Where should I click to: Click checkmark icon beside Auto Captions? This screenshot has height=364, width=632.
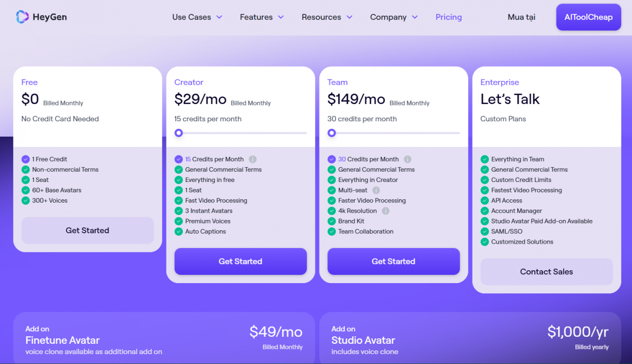click(x=179, y=232)
